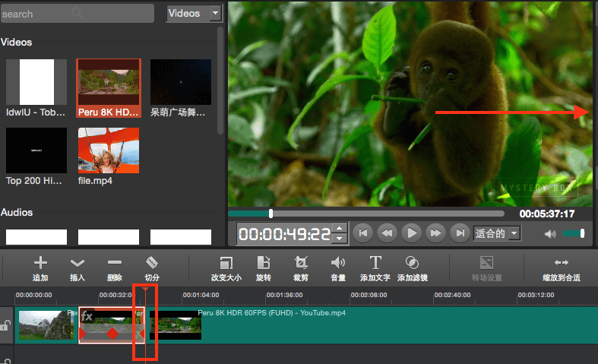Select the third audio item thumbnail
The height and width of the screenshot is (364, 598).
[181, 237]
